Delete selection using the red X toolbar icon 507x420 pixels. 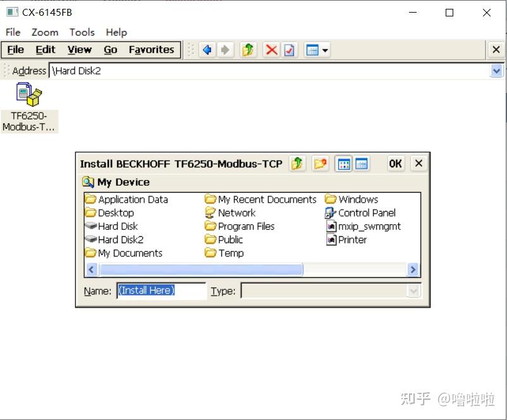click(x=271, y=50)
